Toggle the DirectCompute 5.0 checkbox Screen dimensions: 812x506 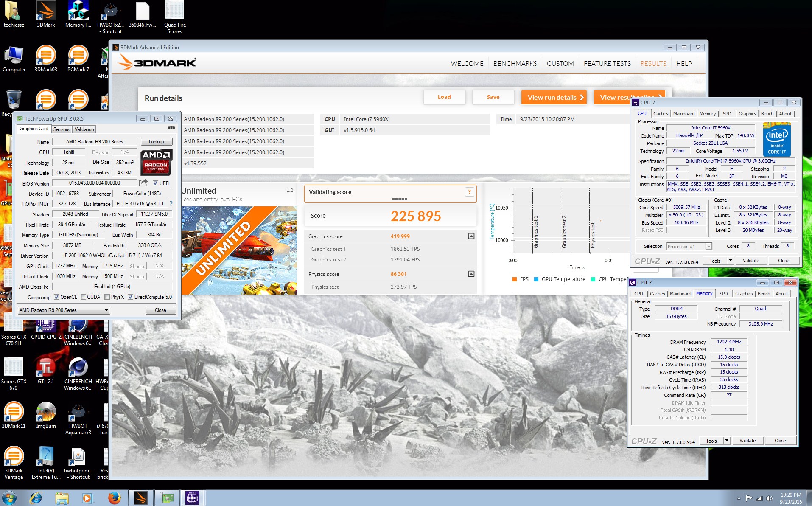130,297
